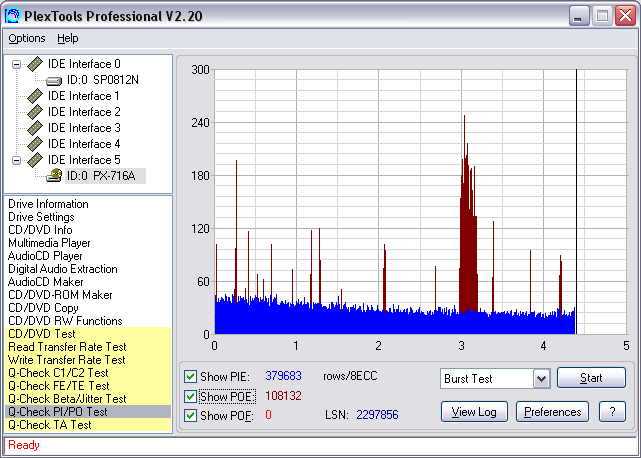Open the Preferences dialog
641x458 pixels.
(552, 411)
